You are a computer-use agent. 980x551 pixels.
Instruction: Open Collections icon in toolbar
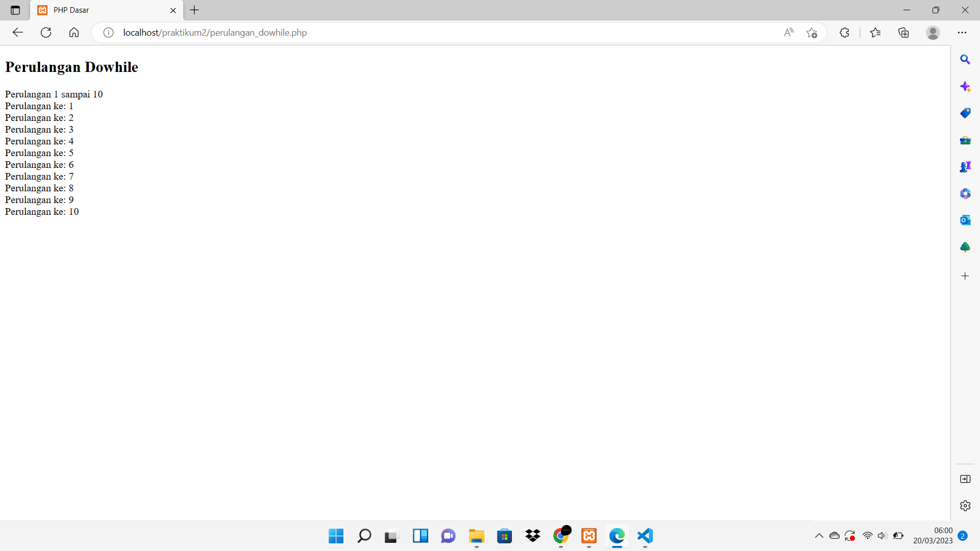[903, 33]
